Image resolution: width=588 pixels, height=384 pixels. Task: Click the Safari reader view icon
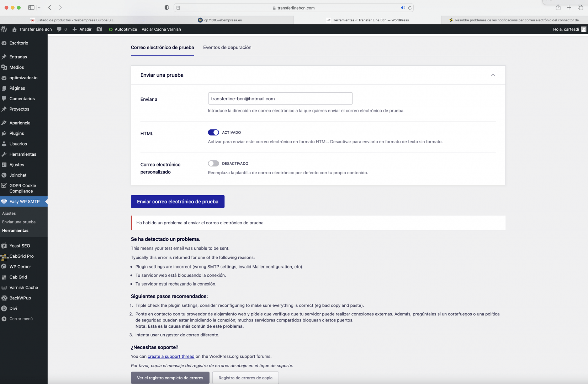178,7
